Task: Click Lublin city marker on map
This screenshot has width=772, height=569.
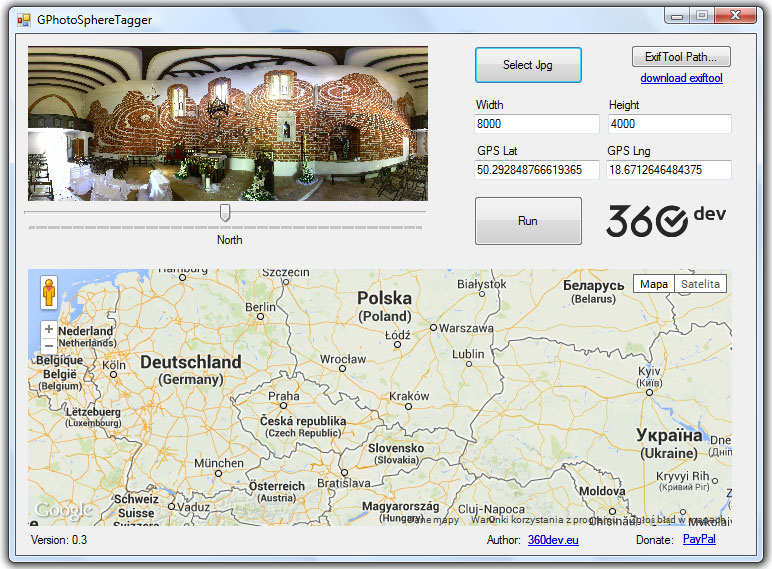Action: (469, 364)
